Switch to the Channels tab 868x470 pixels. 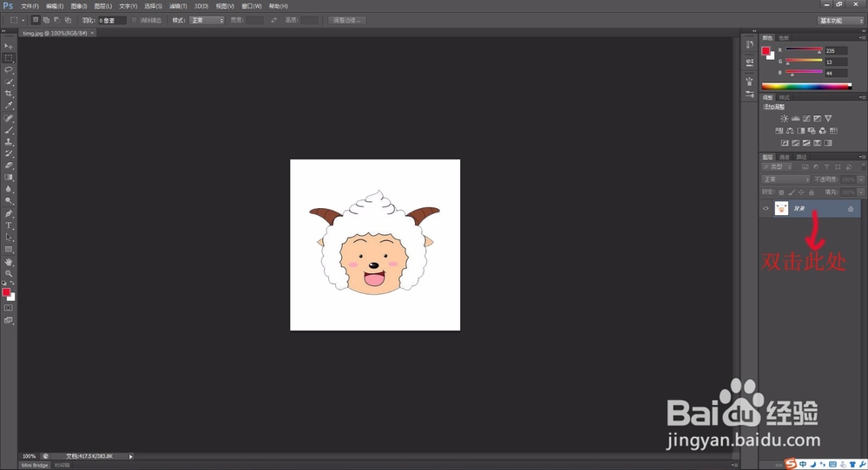[785, 157]
